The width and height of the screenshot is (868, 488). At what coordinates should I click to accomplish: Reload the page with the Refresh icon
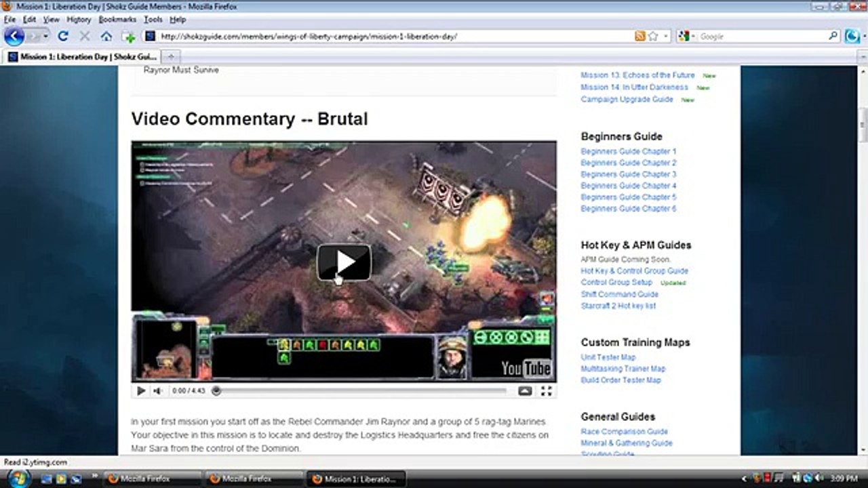[x=63, y=36]
